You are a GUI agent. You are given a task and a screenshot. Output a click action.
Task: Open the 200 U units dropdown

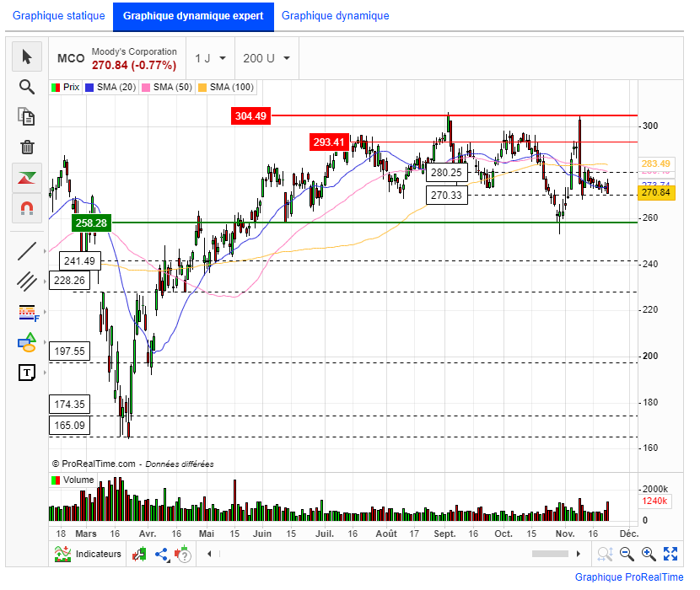click(x=267, y=58)
